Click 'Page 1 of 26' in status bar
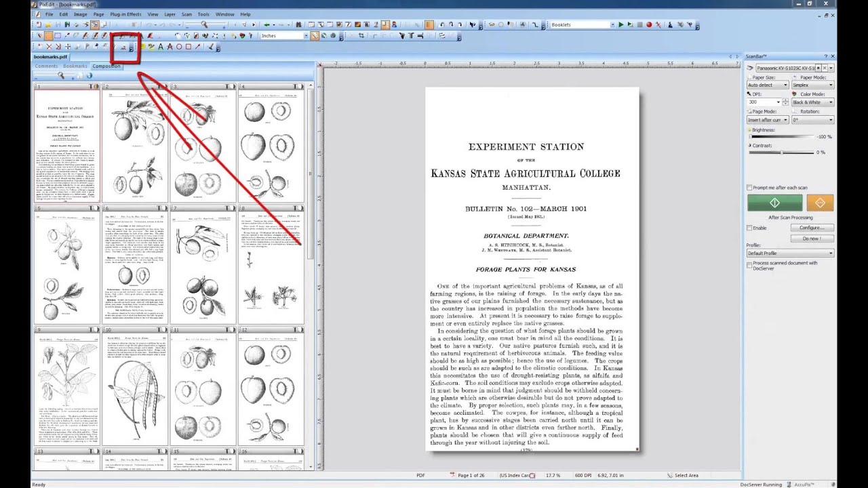Image resolution: width=868 pixels, height=488 pixels. pyautogui.click(x=471, y=475)
